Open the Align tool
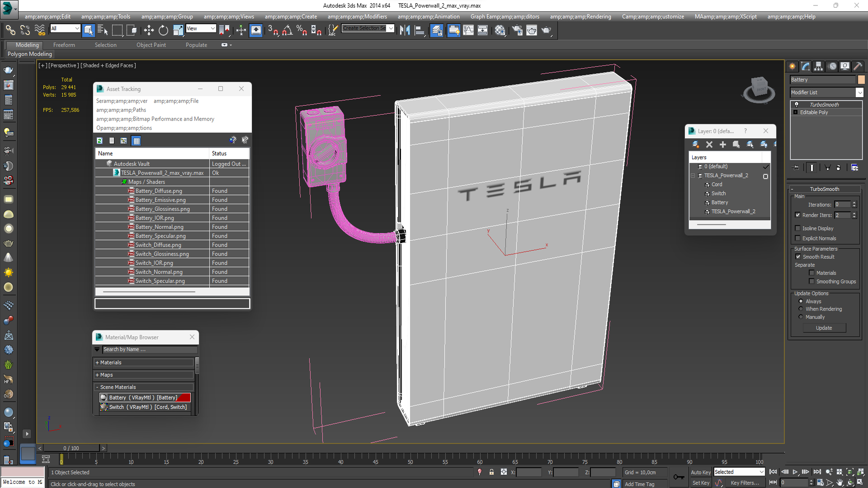The image size is (868, 488). [x=420, y=30]
